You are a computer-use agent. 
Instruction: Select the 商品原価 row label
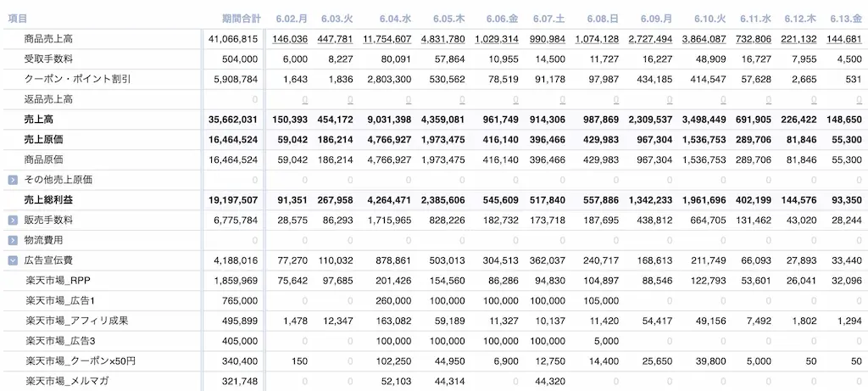pyautogui.click(x=43, y=159)
